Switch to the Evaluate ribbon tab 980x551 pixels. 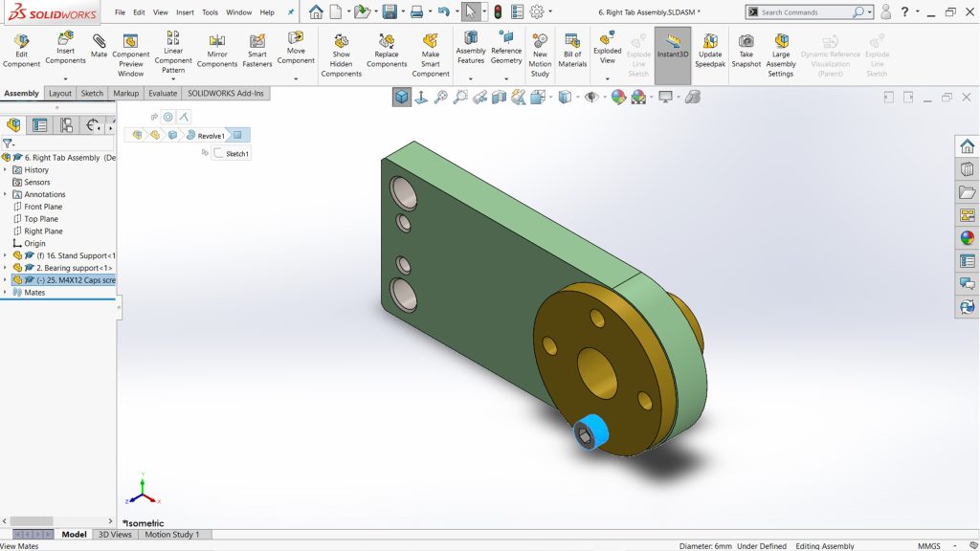click(162, 94)
